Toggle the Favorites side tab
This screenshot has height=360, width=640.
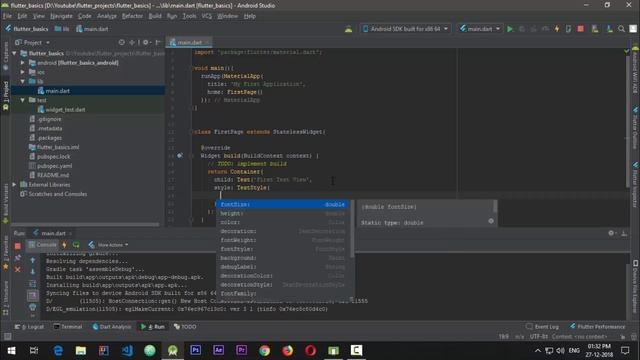(x=5, y=254)
